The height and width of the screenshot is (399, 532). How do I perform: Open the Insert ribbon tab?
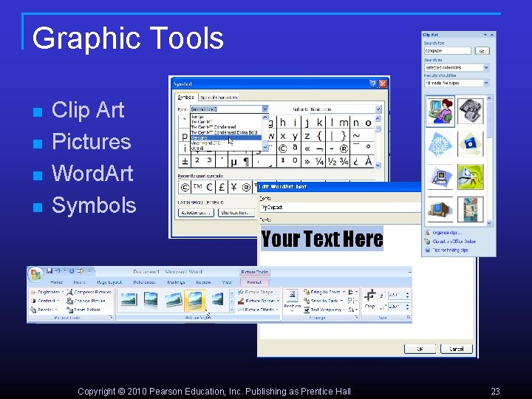79,282
